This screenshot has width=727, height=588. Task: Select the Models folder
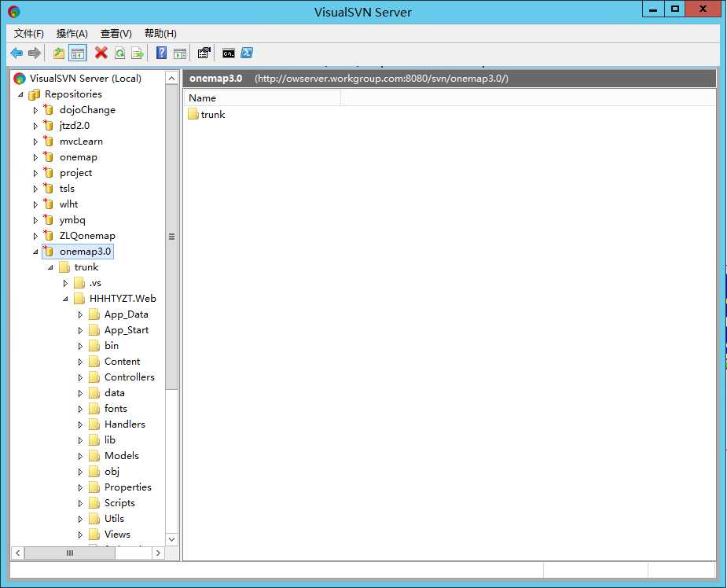coord(122,456)
